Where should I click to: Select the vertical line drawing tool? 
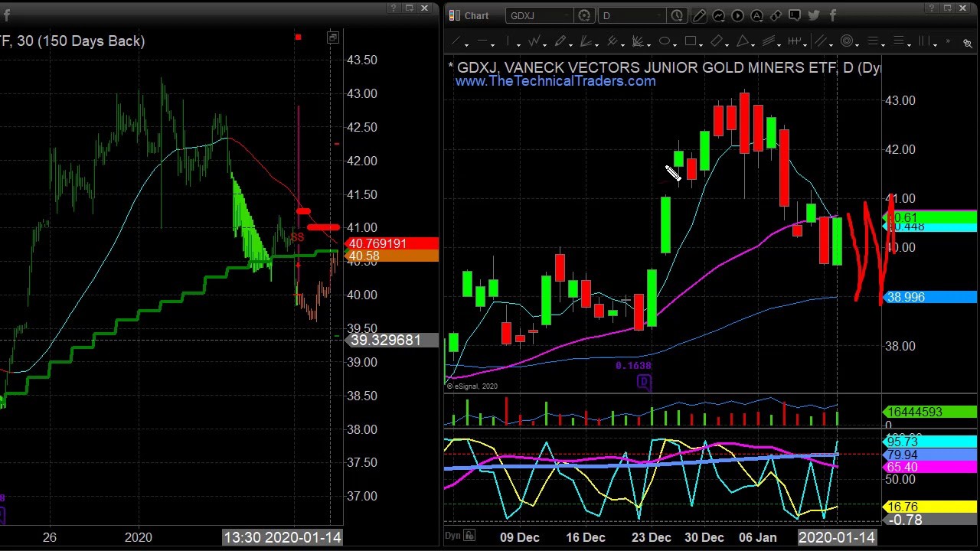click(508, 41)
